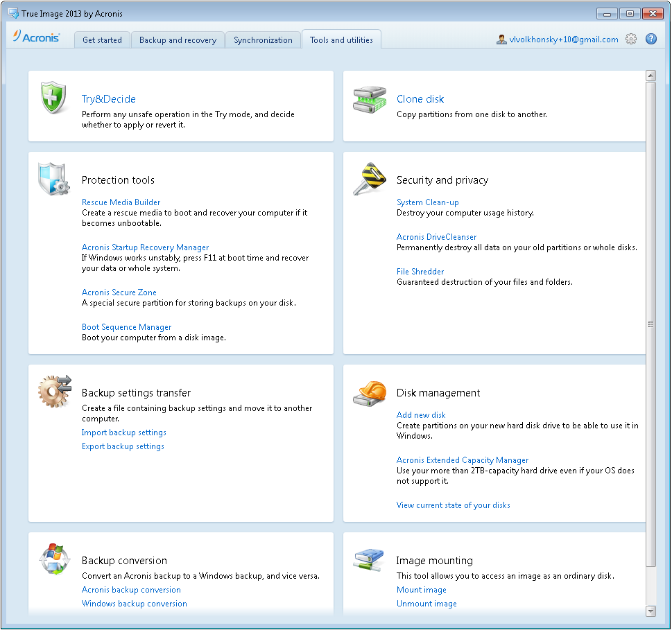Open Rescue Media Builder
Viewport: 672px width, 630px height.
pyautogui.click(x=121, y=202)
